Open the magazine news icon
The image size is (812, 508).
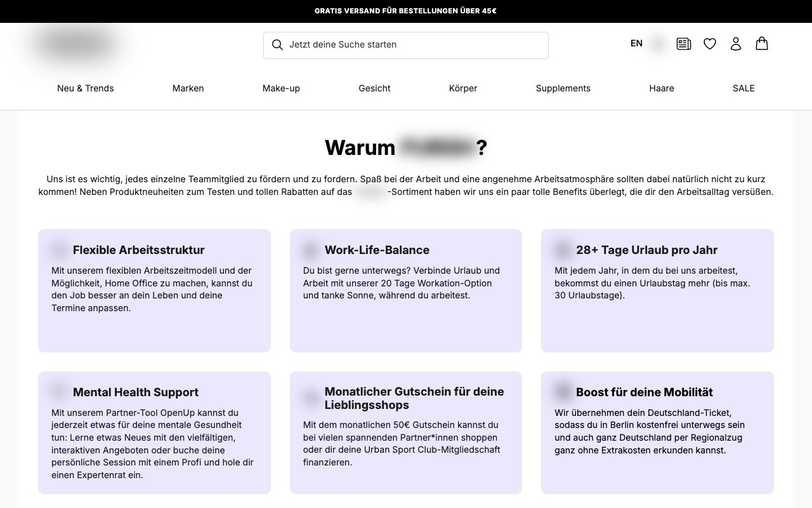(x=684, y=44)
